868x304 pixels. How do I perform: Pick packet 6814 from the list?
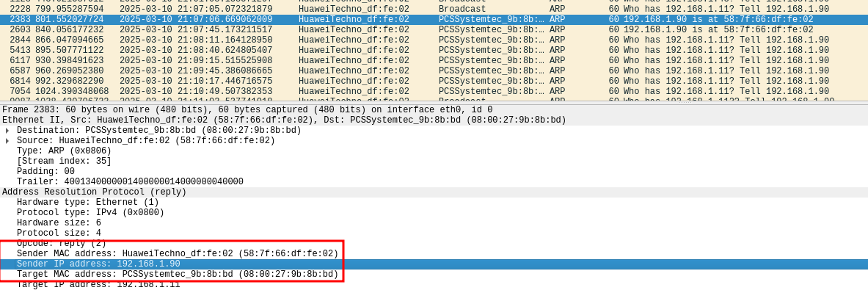[x=293, y=82]
